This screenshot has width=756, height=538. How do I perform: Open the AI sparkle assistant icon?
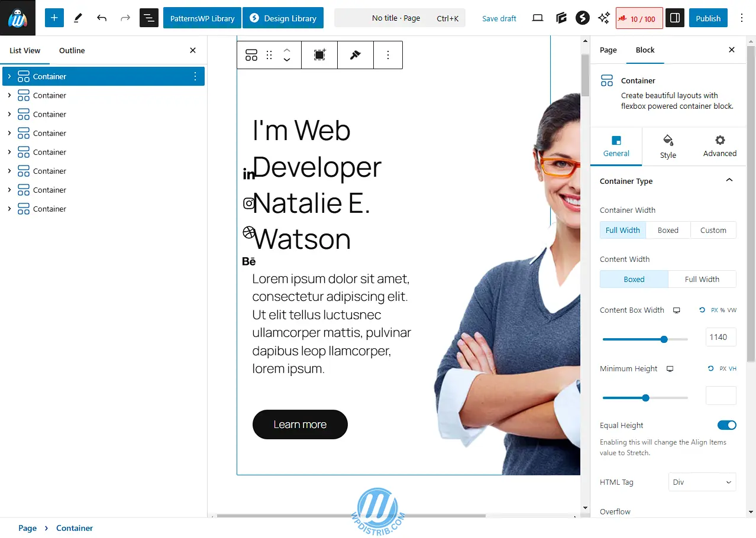(x=604, y=18)
